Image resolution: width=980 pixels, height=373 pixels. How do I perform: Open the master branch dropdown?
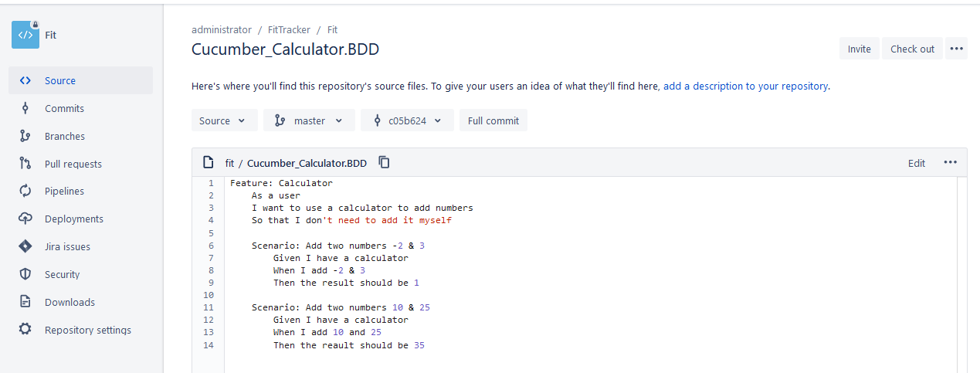coord(309,120)
